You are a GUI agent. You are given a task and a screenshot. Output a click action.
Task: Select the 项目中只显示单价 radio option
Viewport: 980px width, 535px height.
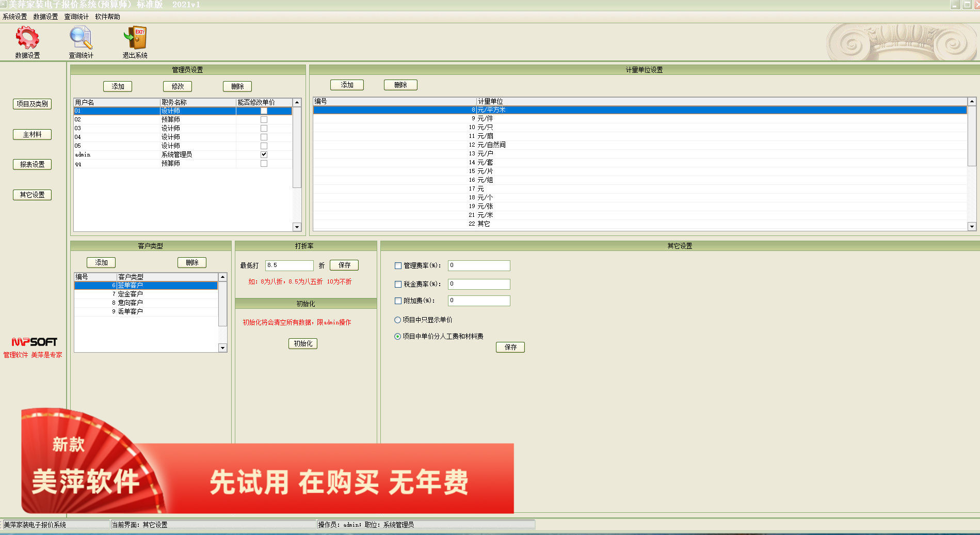397,320
